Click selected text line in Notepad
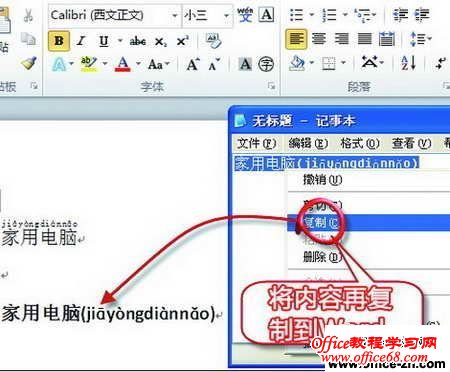The height and width of the screenshot is (372, 450). 327,163
